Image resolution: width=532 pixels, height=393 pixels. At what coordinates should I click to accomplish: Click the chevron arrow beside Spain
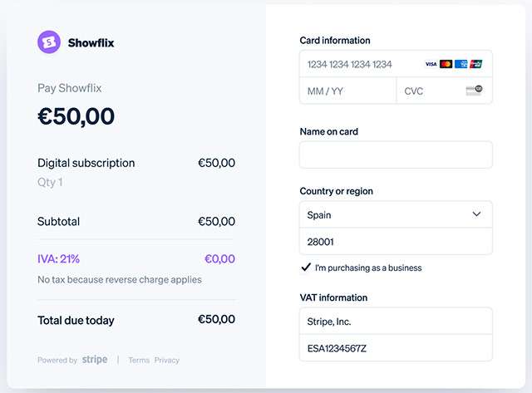click(476, 214)
